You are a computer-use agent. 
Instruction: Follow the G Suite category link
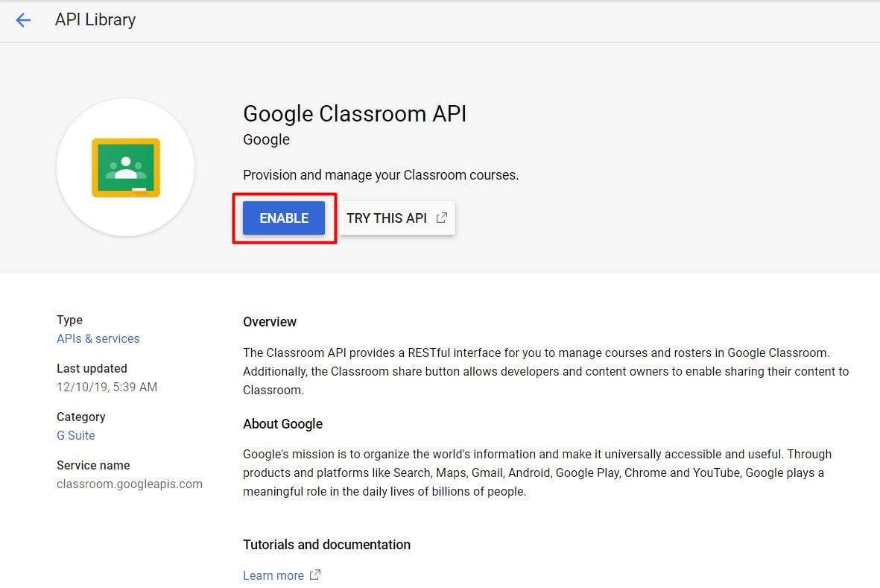click(x=75, y=435)
